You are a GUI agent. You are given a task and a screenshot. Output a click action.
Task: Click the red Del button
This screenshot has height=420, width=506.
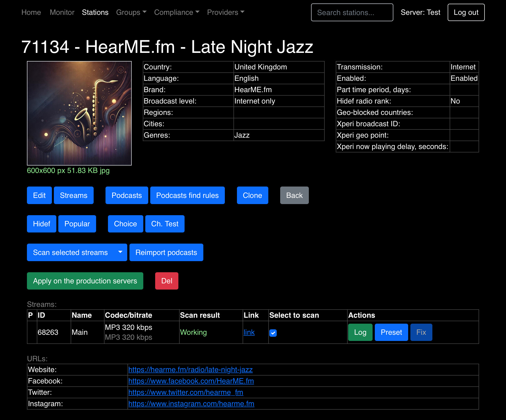pyautogui.click(x=167, y=281)
